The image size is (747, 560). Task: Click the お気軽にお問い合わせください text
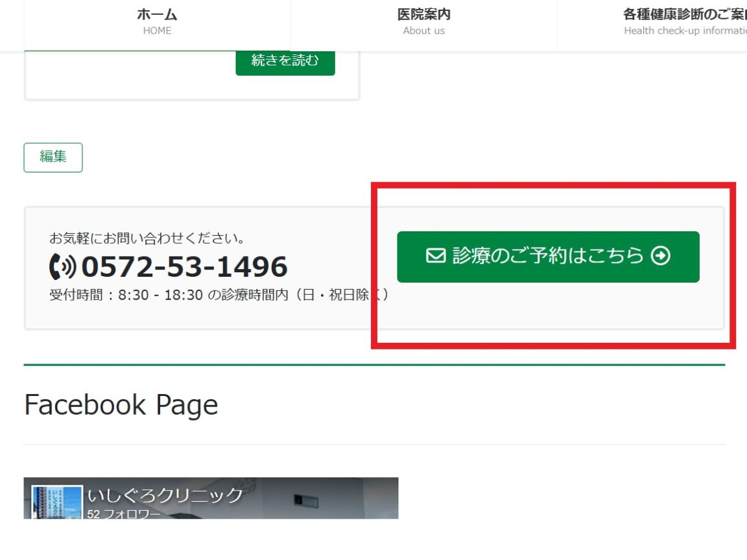147,239
